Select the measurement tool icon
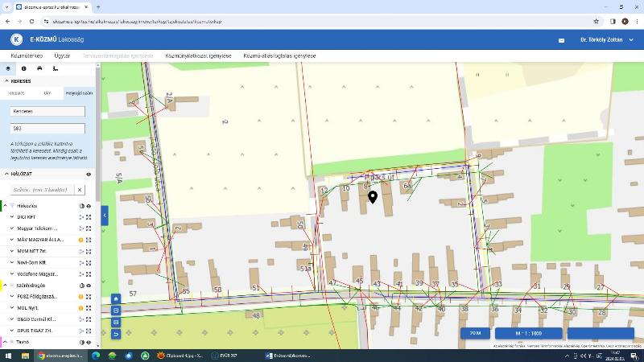 [56, 68]
